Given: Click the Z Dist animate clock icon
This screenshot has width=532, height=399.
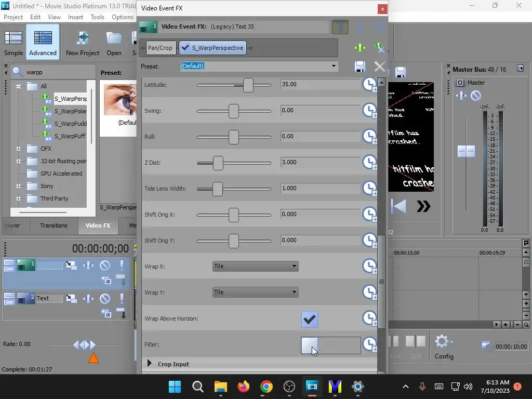Looking at the screenshot, I should pyautogui.click(x=370, y=163).
